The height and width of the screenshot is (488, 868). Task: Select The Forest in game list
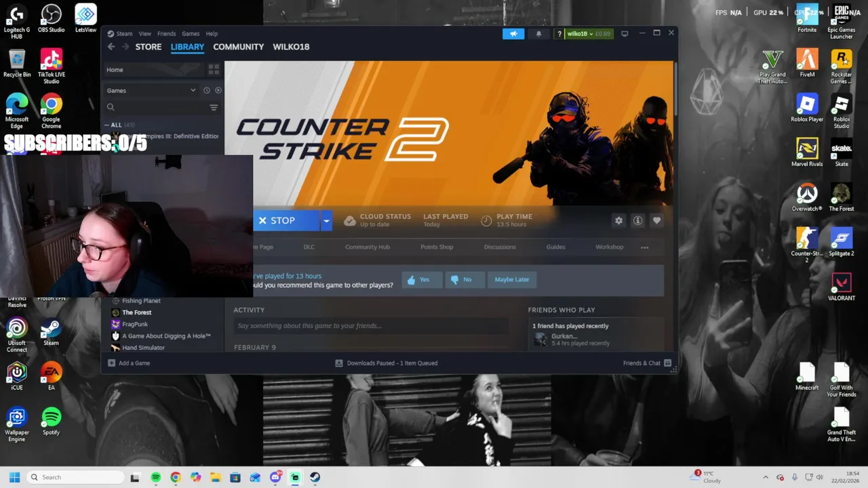pos(136,312)
